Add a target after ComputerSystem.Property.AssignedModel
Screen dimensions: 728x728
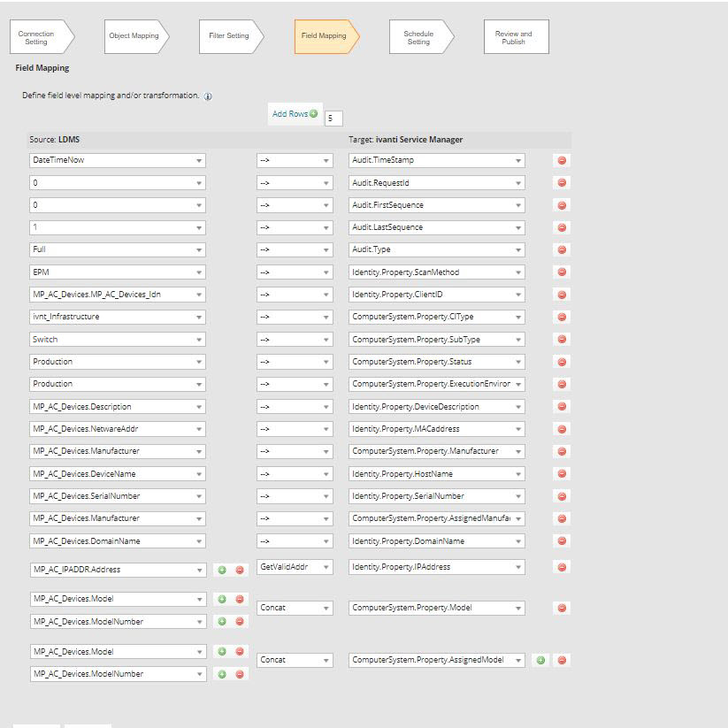pyautogui.click(x=540, y=660)
